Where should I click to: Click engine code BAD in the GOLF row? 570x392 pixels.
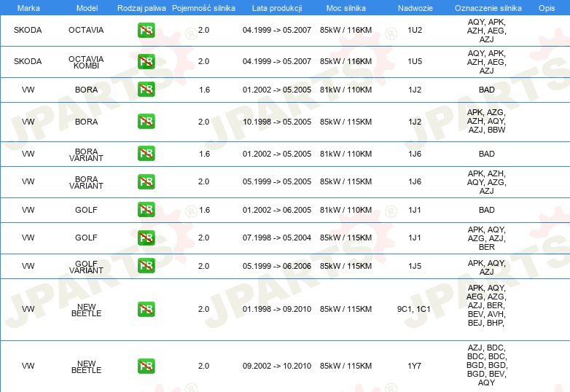[487, 210]
